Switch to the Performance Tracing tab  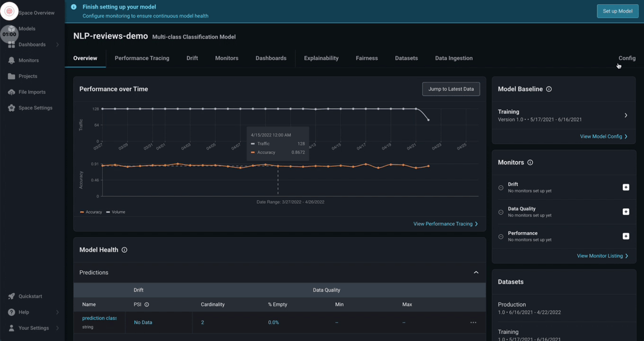click(142, 58)
